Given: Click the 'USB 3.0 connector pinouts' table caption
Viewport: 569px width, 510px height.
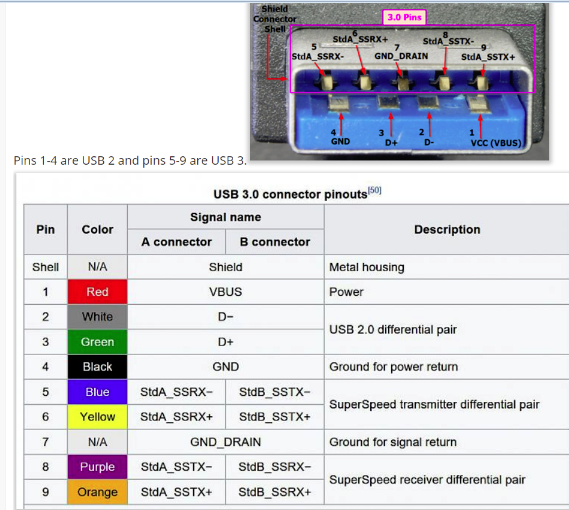Looking at the screenshot, I should tap(290, 195).
